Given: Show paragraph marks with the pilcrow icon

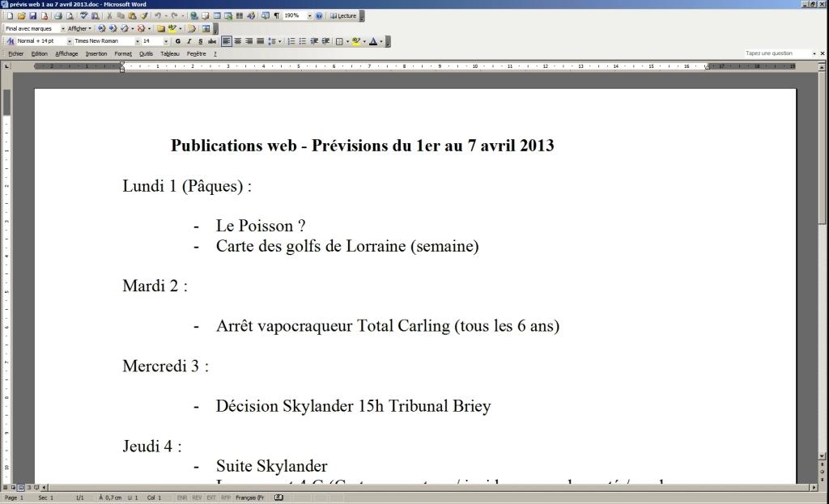Looking at the screenshot, I should click(x=276, y=15).
